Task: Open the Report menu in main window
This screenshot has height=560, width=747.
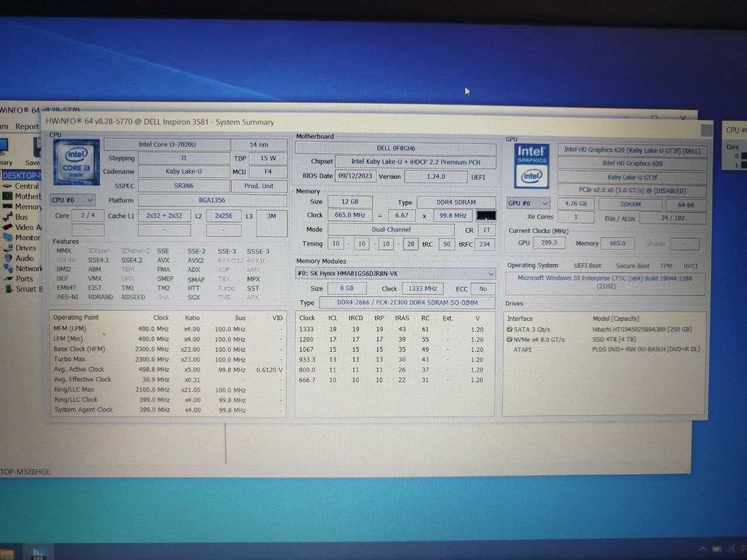Action: (27, 126)
